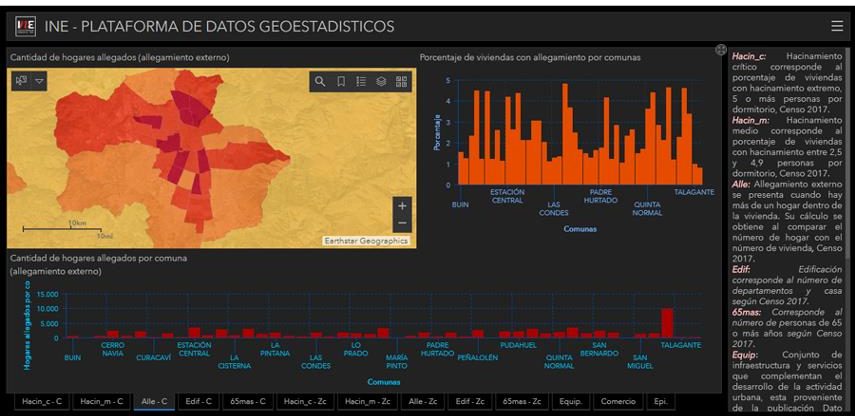855x416 pixels.
Task: Click the PADRE HURTADO label in the orange chart
Action: (600, 196)
